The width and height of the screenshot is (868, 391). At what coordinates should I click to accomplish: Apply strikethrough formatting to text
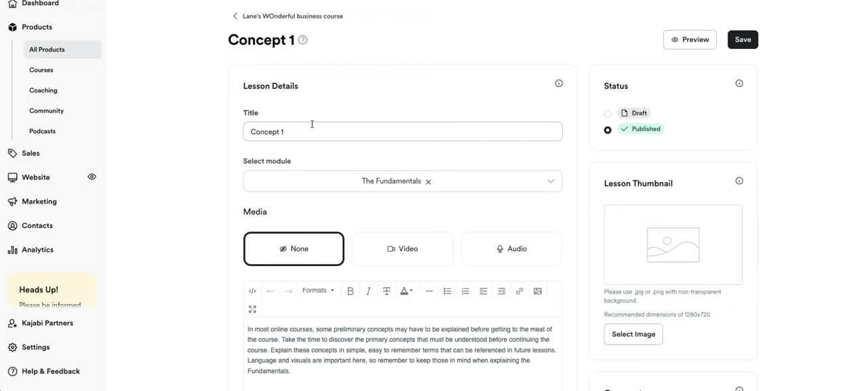tap(387, 291)
